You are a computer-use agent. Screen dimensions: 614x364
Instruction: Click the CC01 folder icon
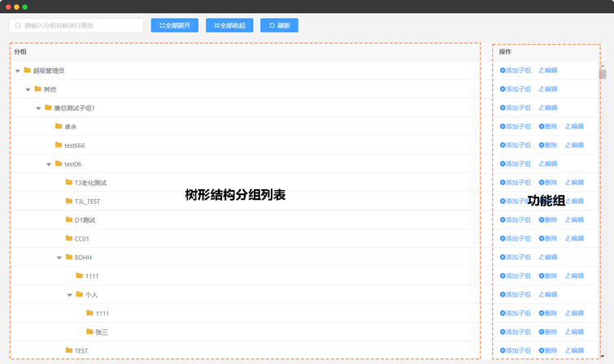tap(69, 239)
